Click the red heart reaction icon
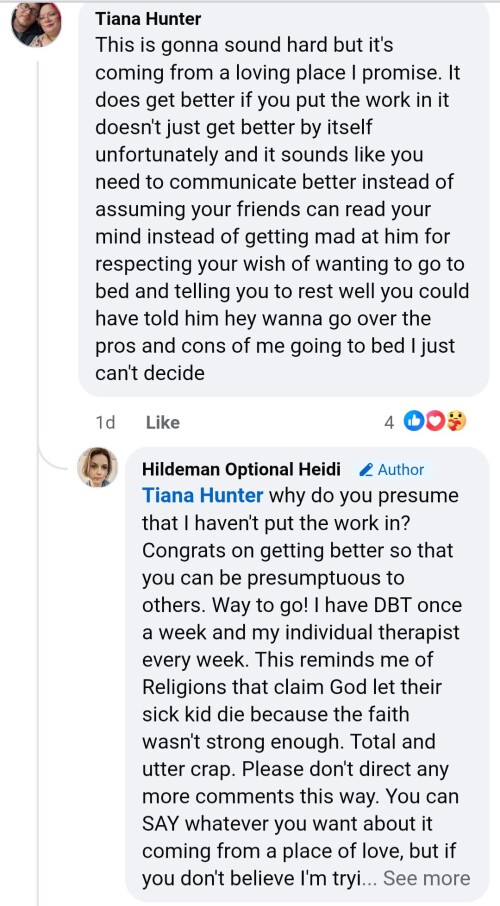 435,422
